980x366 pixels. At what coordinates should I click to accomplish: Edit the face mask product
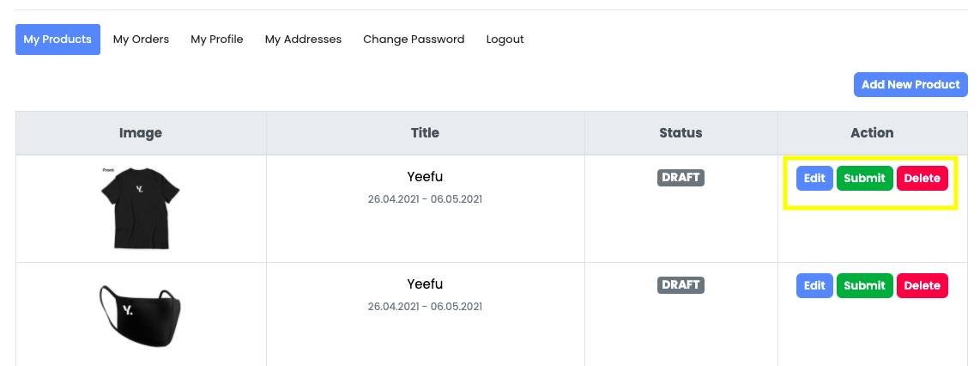click(x=814, y=286)
